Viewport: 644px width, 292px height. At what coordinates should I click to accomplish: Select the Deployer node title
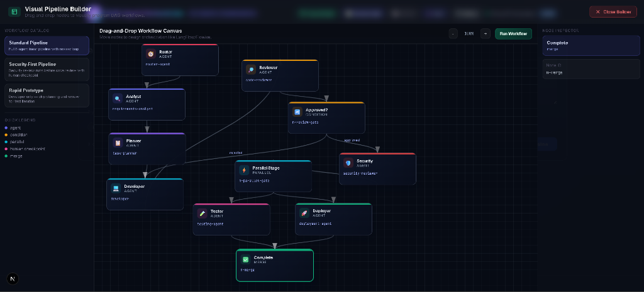[x=321, y=211]
